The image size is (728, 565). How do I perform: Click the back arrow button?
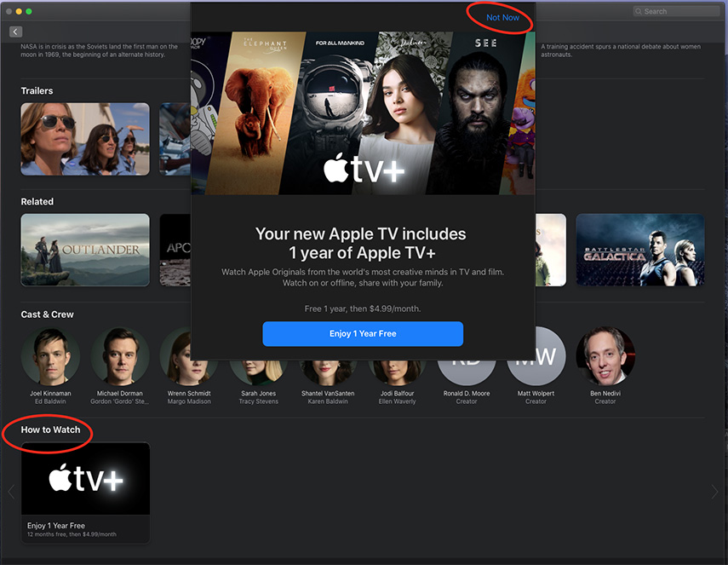[x=16, y=32]
